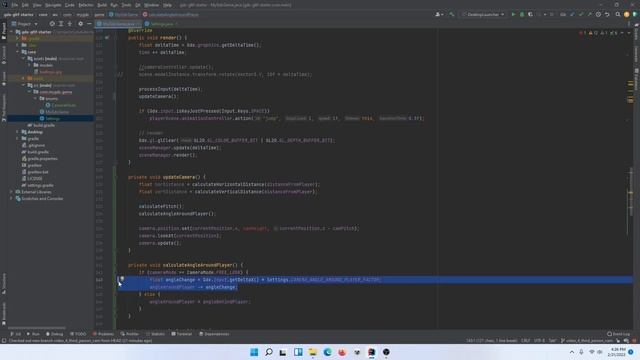Open the Edit menu
The width and height of the screenshot is (640, 360).
point(25,5)
